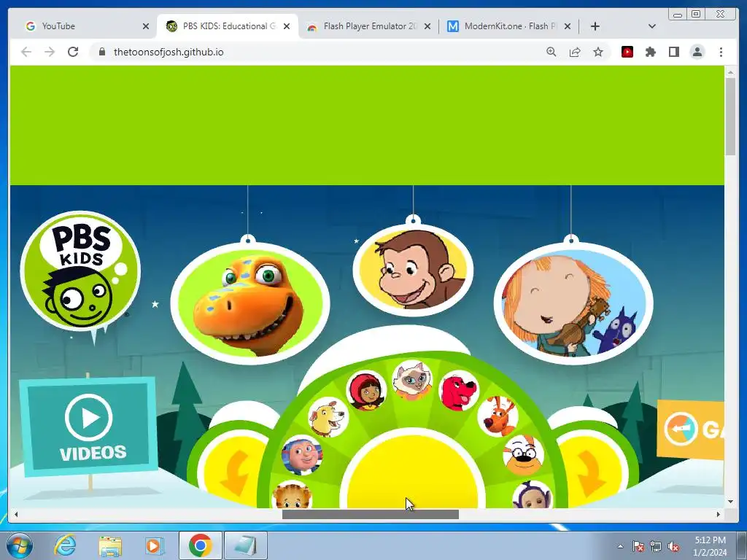Image resolution: width=747 pixels, height=560 pixels.
Task: Go forward to the next page
Action: click(50, 52)
